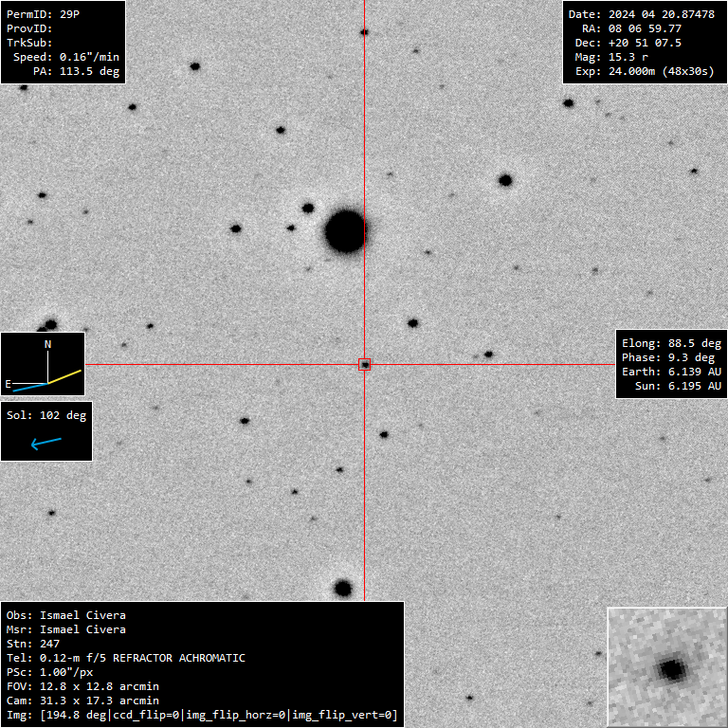Select the "Cam: 31.3 x 17.3 arcmin" line
Screen dimensions: 728x728
[82, 701]
